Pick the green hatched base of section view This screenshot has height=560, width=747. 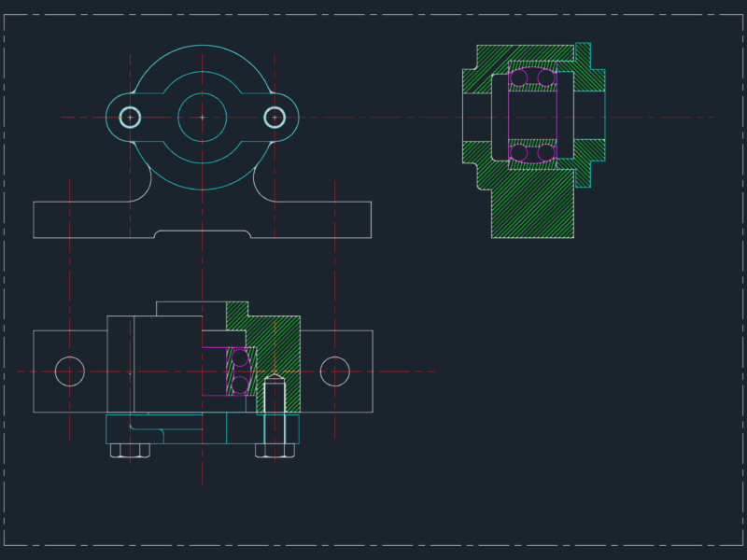[x=532, y=203]
